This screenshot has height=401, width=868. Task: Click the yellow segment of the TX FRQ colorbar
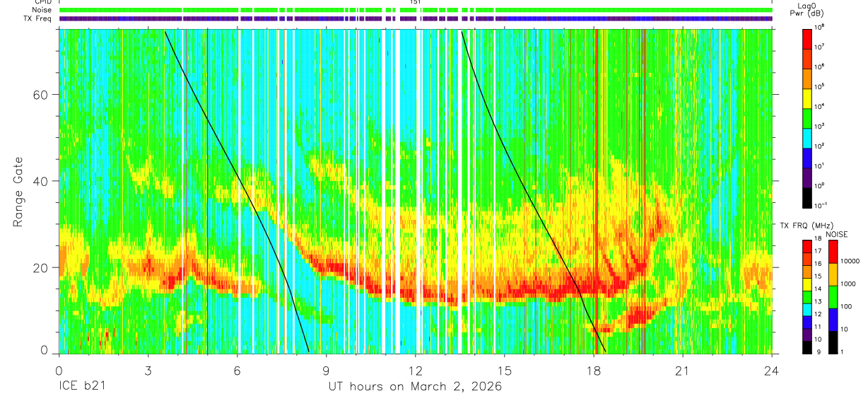[807, 284]
